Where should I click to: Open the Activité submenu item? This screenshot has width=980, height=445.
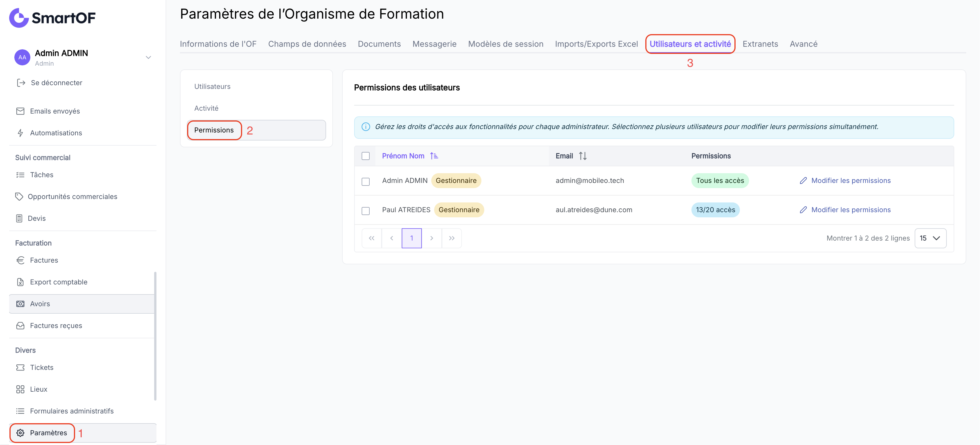tap(256, 108)
